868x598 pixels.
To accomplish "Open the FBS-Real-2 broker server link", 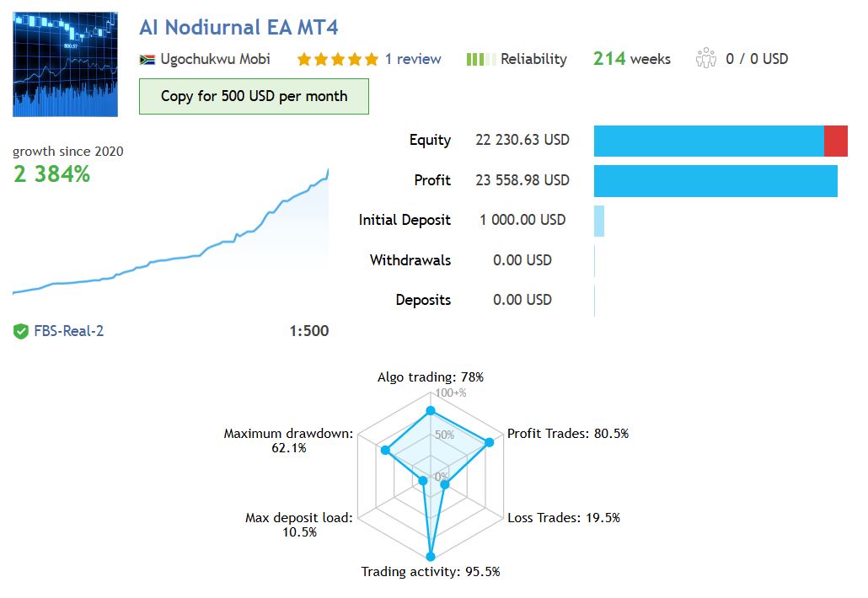I will pos(69,331).
